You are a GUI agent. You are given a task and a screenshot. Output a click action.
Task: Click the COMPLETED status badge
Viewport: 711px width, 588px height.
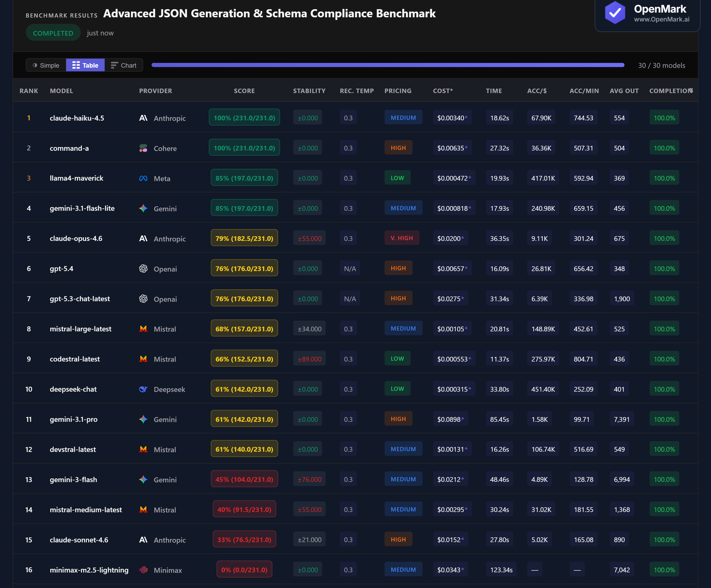tap(53, 33)
